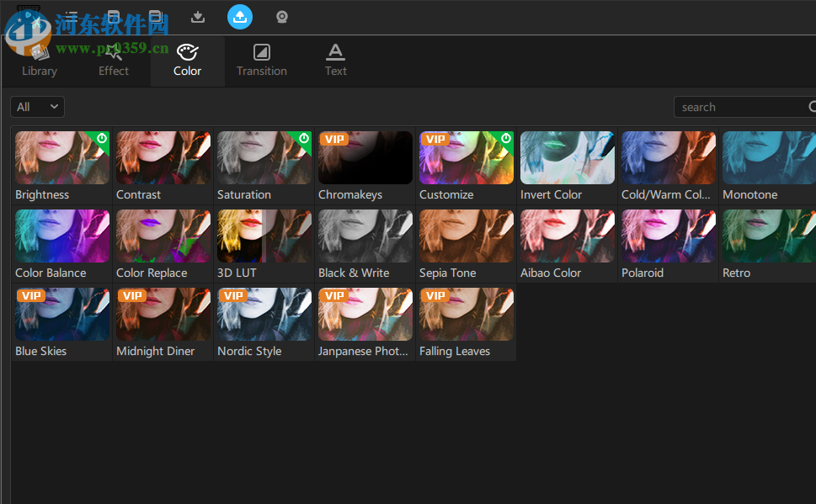This screenshot has width=816, height=504.
Task: Select the Chromakeys VIP effect
Action: (x=365, y=160)
